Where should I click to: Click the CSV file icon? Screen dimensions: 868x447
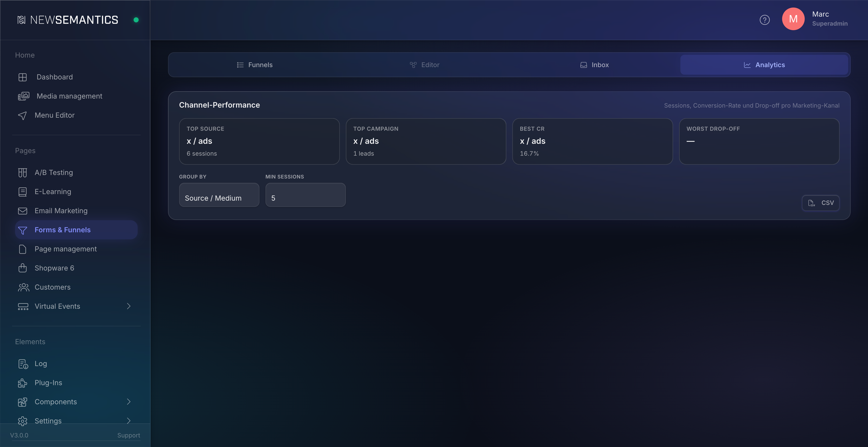[x=812, y=203]
